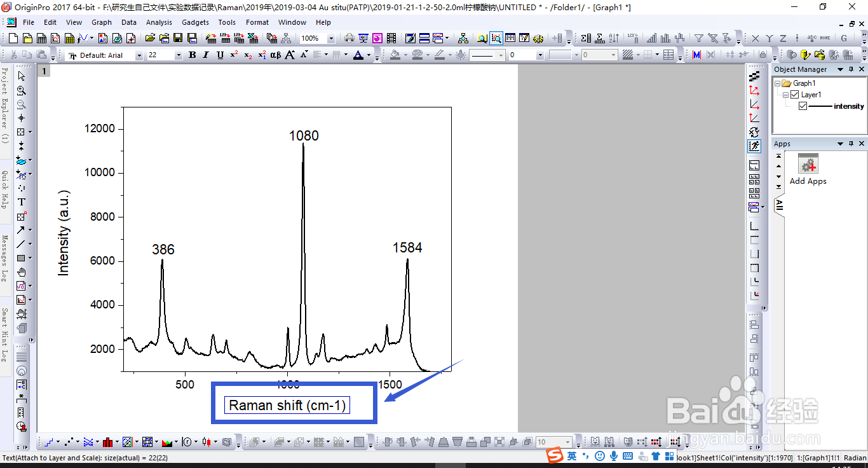
Task: Select the All tab in Apps panel
Action: coord(779,205)
